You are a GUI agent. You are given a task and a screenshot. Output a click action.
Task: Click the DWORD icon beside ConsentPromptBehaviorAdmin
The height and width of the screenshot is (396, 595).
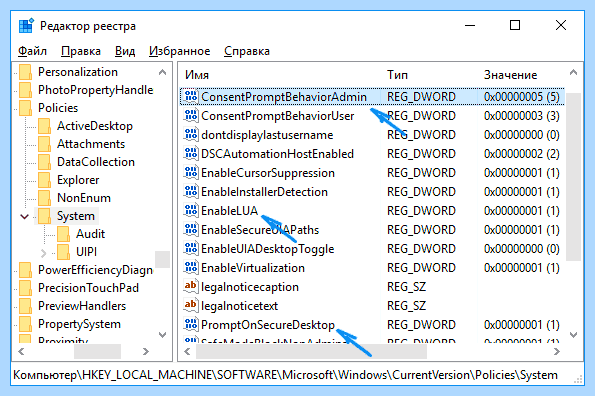[x=191, y=96]
